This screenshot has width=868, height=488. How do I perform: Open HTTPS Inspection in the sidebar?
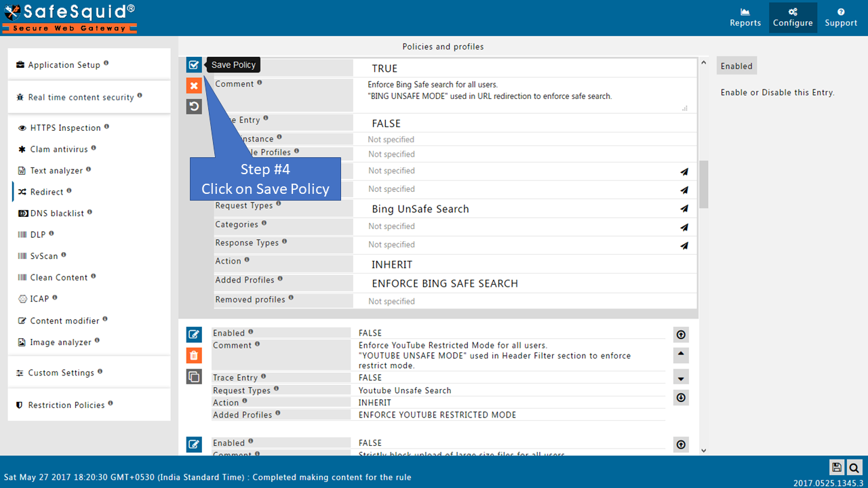coord(65,127)
